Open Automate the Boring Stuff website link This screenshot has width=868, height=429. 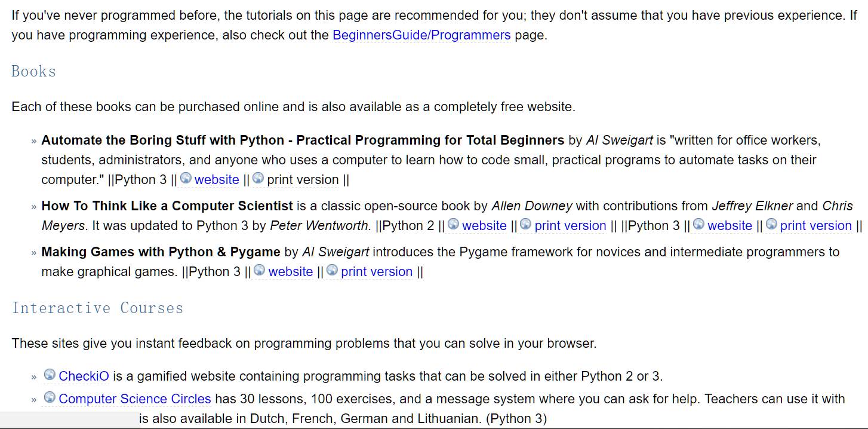tap(217, 179)
